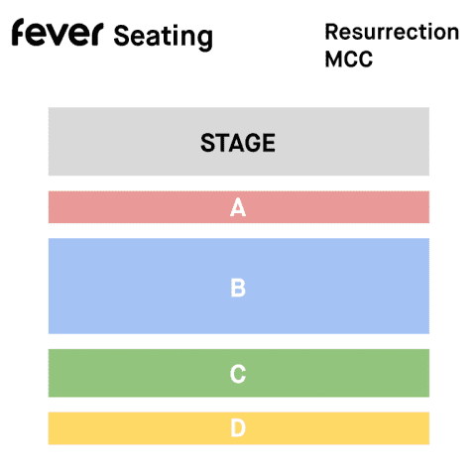This screenshot has width=476, height=476.
Task: Click the white letter B label
Action: [x=238, y=288]
